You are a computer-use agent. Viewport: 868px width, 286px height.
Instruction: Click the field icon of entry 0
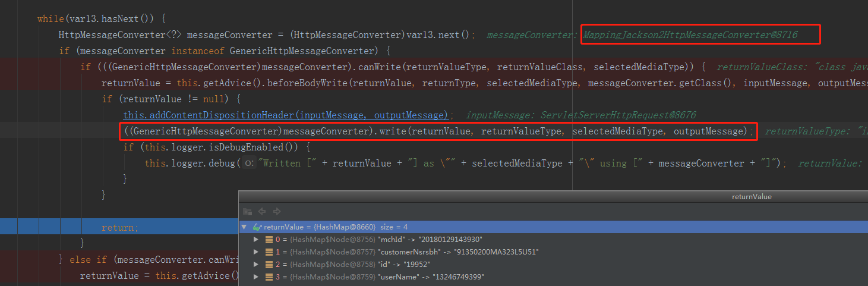(x=269, y=240)
